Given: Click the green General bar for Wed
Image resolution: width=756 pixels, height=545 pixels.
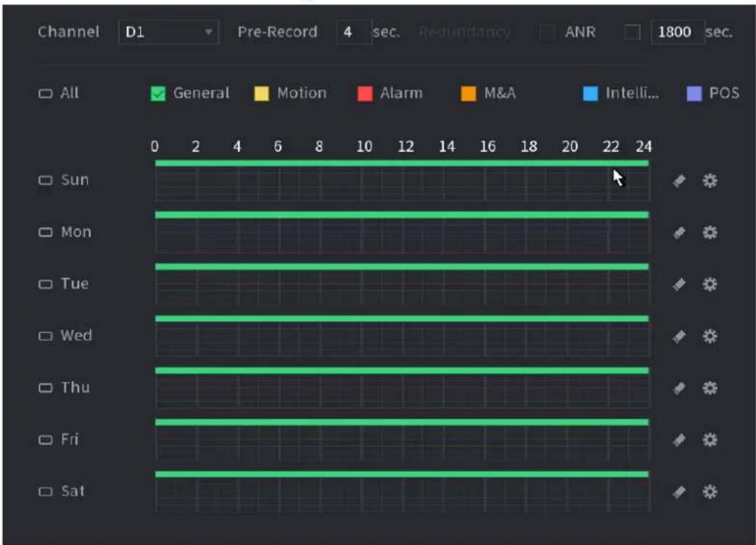Looking at the screenshot, I should 402,319.
